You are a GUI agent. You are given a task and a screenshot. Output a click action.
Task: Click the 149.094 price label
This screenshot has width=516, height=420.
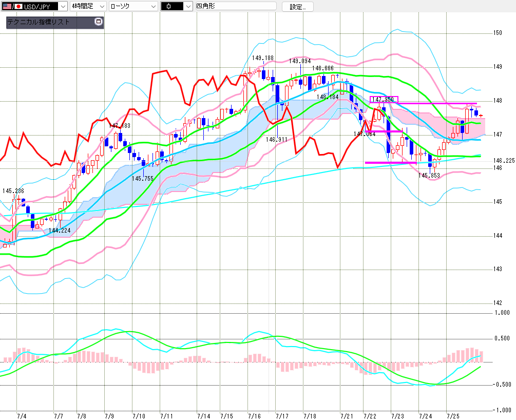coord(300,61)
